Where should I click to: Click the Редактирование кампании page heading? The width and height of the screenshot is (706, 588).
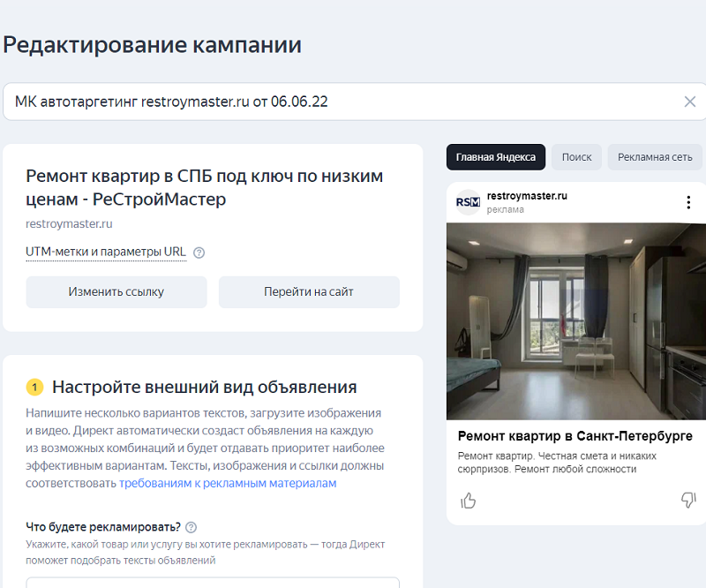point(152,45)
